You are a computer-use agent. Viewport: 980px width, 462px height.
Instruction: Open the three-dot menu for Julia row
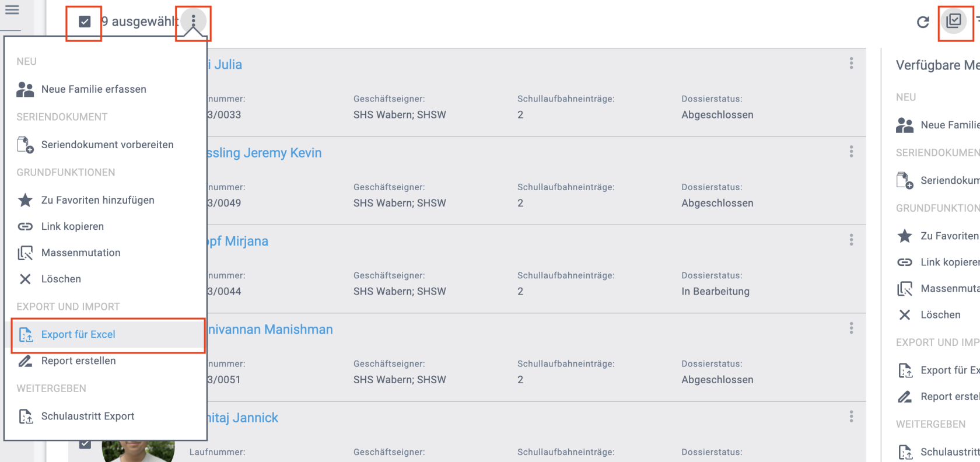point(851,64)
